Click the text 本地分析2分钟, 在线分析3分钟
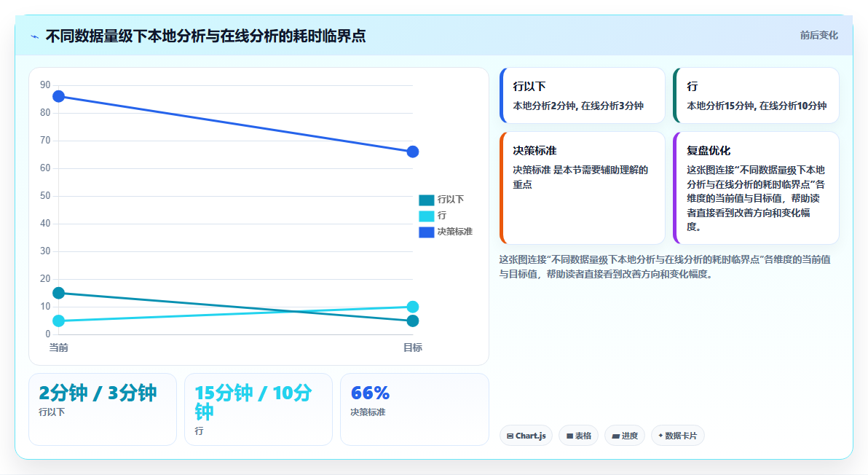868x475 pixels. click(578, 106)
